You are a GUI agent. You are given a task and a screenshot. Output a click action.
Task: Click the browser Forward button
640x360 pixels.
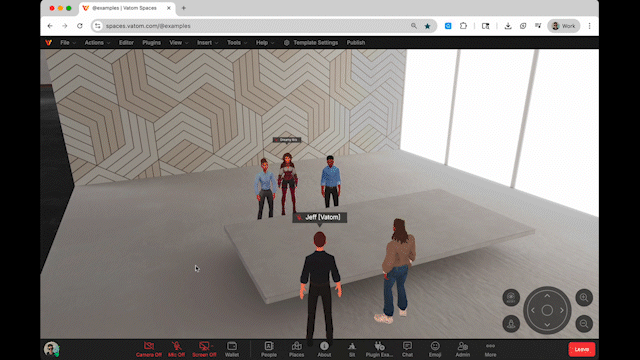(x=64, y=26)
